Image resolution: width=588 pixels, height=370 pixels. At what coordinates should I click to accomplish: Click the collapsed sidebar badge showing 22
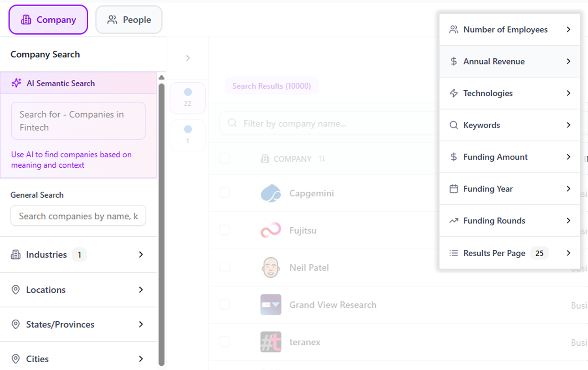click(x=187, y=98)
